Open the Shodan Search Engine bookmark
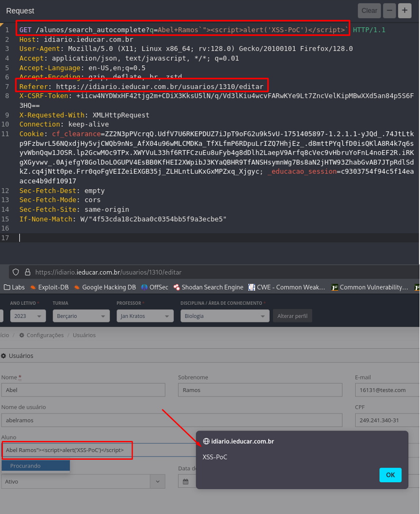420x514 pixels. [x=208, y=287]
